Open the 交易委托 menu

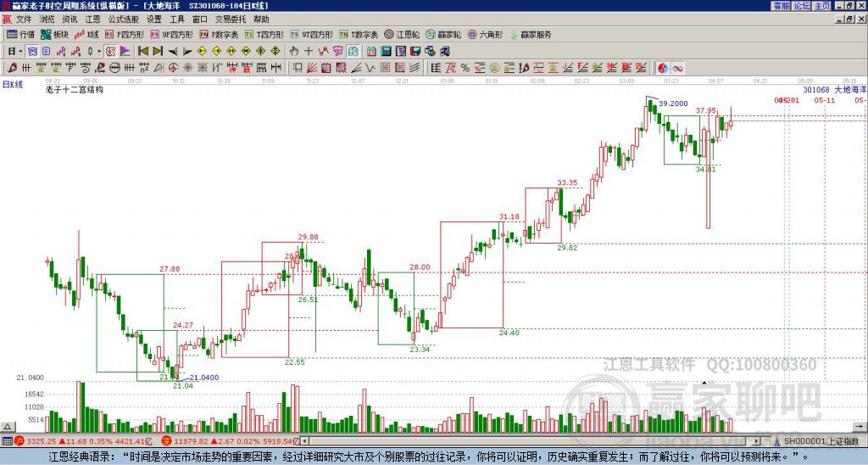[231, 20]
